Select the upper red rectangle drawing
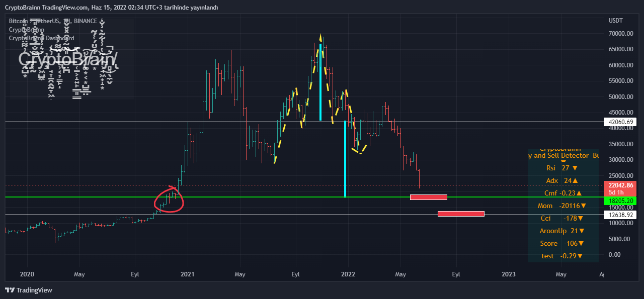This screenshot has width=644, height=299. click(429, 197)
